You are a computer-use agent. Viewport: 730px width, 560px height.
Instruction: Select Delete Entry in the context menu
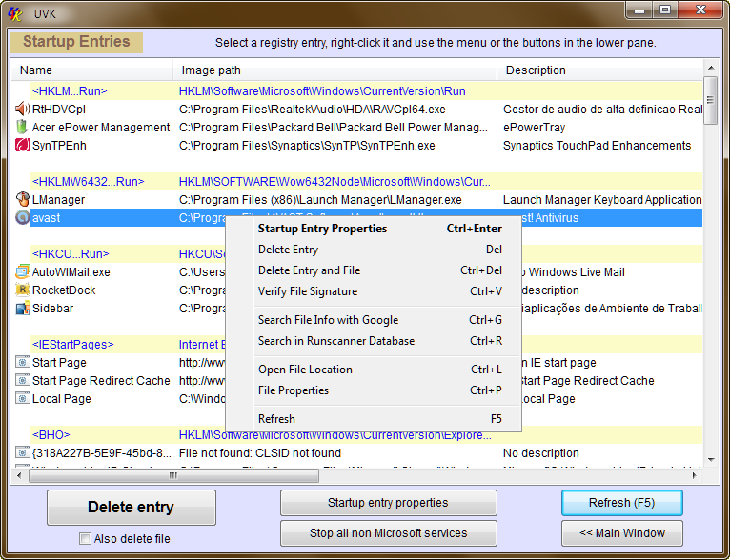click(374, 250)
